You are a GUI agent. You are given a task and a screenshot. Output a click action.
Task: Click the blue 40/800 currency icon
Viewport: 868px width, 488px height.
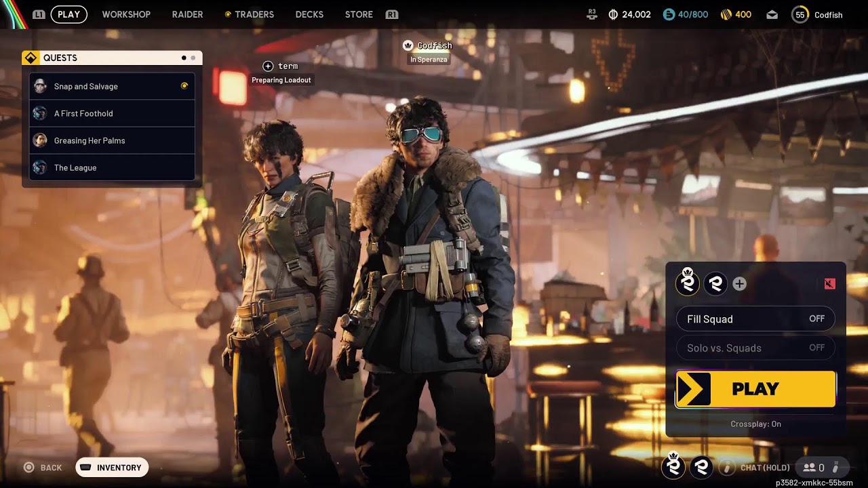tap(669, 14)
